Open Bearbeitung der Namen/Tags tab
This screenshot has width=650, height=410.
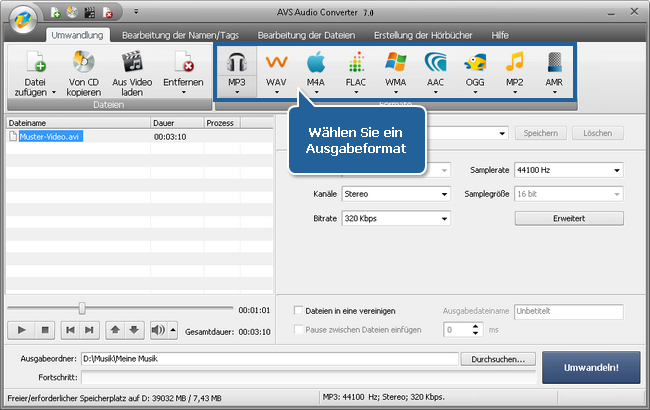[180, 35]
